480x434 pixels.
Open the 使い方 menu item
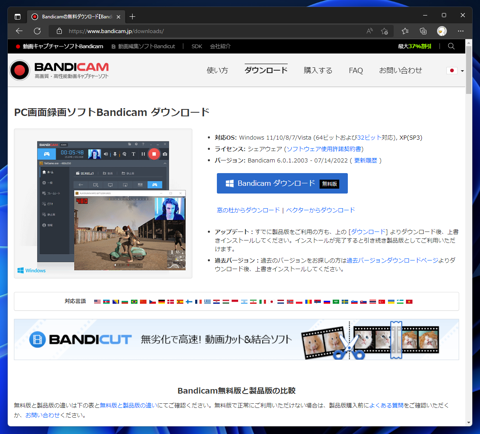tap(217, 70)
